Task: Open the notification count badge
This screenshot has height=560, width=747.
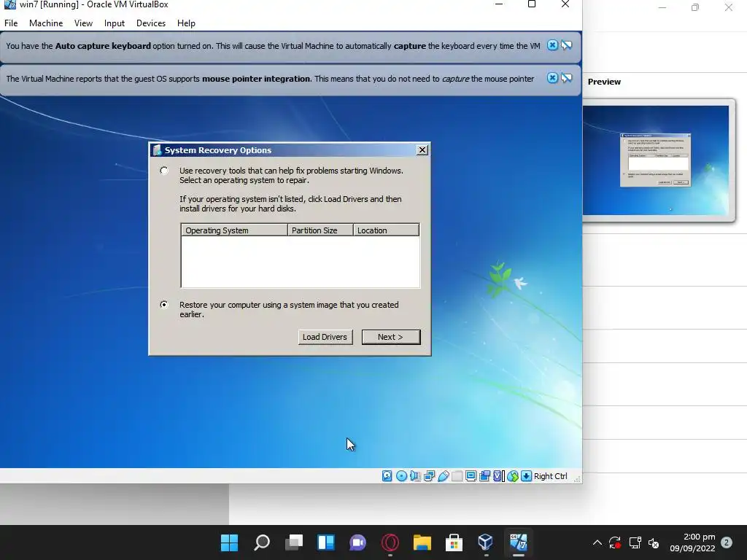Action: tap(727, 542)
